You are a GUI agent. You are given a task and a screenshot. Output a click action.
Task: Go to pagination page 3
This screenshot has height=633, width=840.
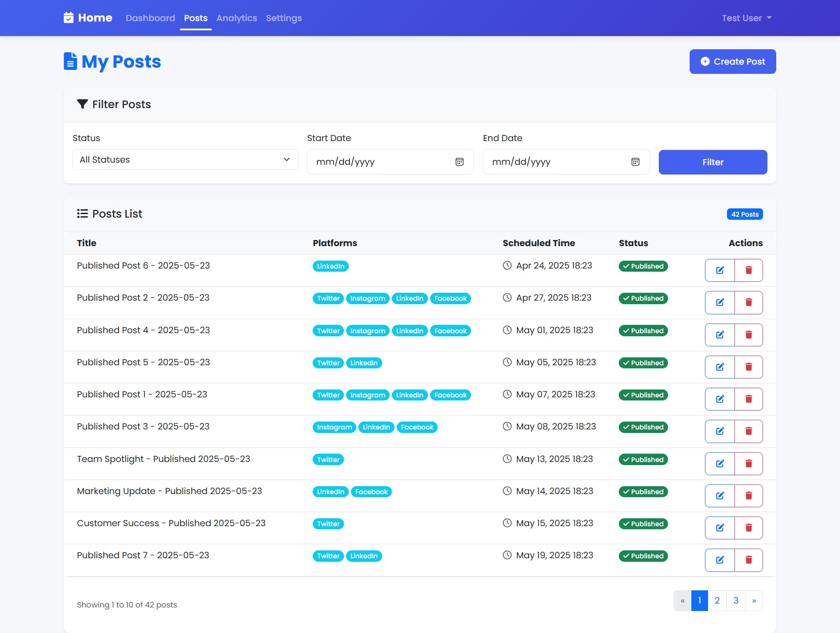coord(735,600)
